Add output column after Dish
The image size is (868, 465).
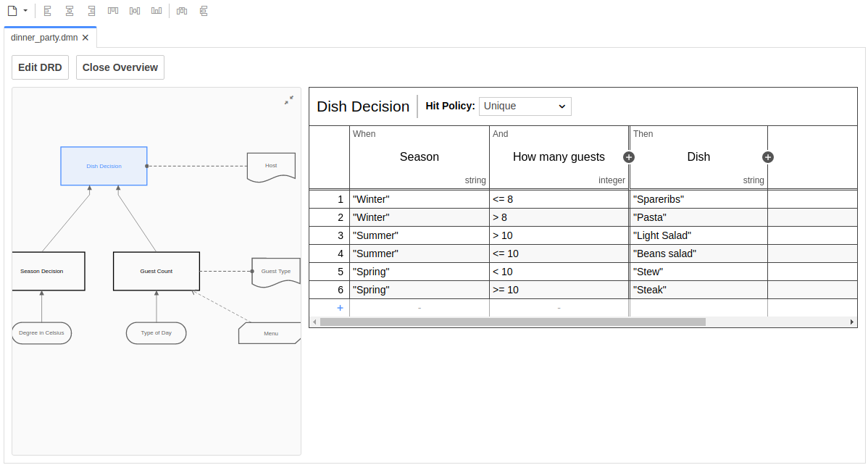pos(768,157)
